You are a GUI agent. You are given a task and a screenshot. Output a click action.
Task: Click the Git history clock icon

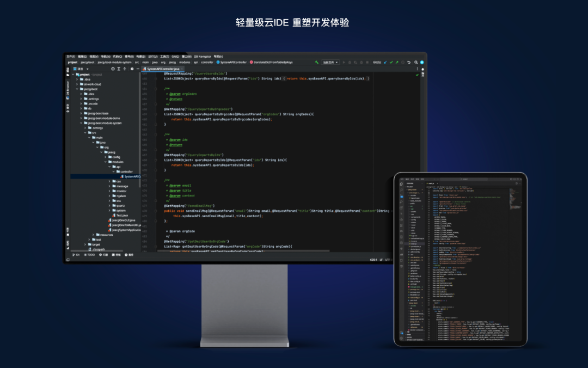(403, 62)
